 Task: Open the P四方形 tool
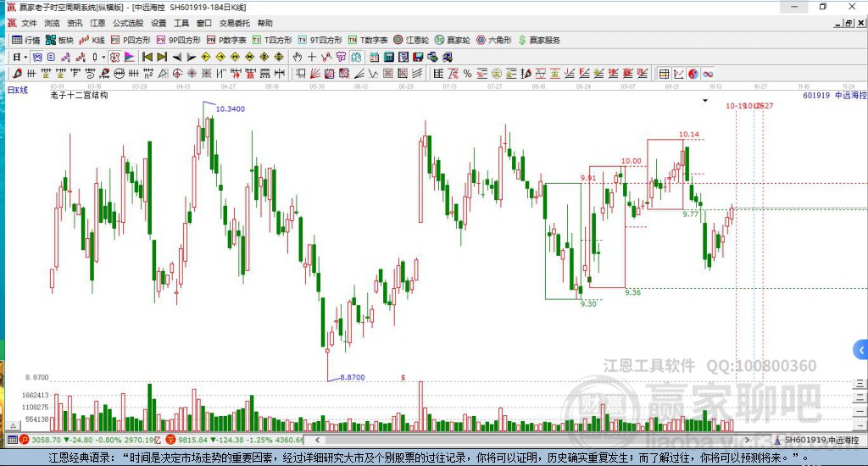click(131, 40)
